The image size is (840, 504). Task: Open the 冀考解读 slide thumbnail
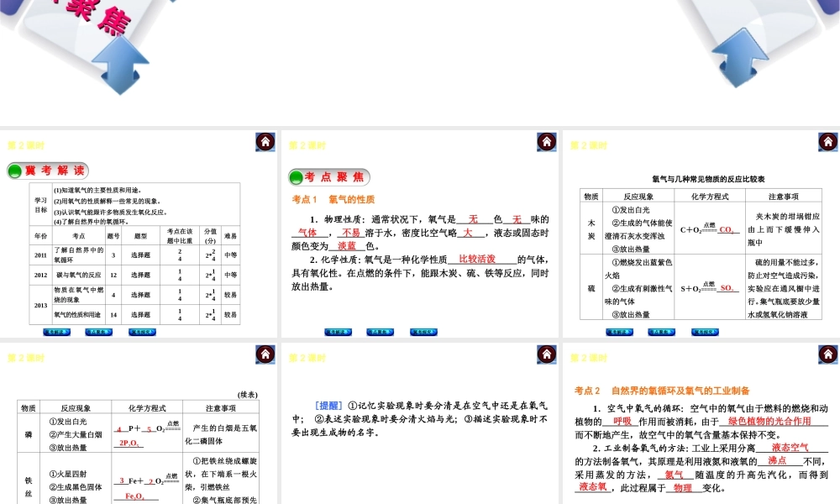tap(139, 234)
